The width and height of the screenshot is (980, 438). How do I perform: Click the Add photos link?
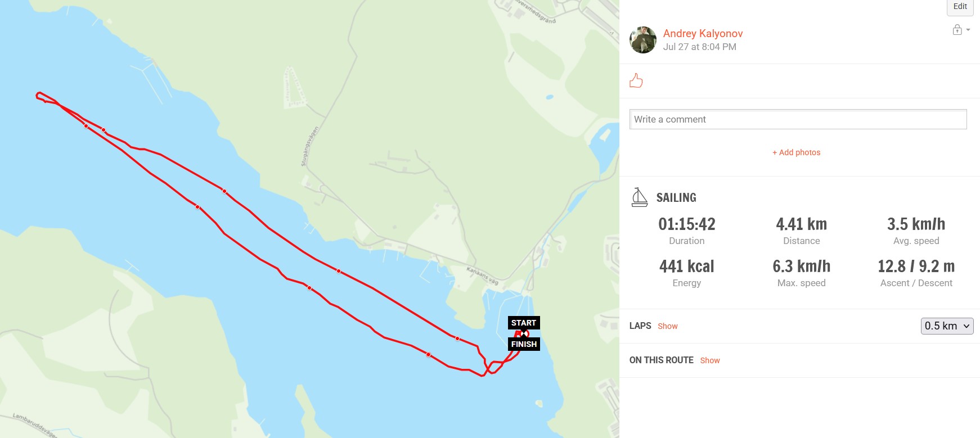click(797, 152)
